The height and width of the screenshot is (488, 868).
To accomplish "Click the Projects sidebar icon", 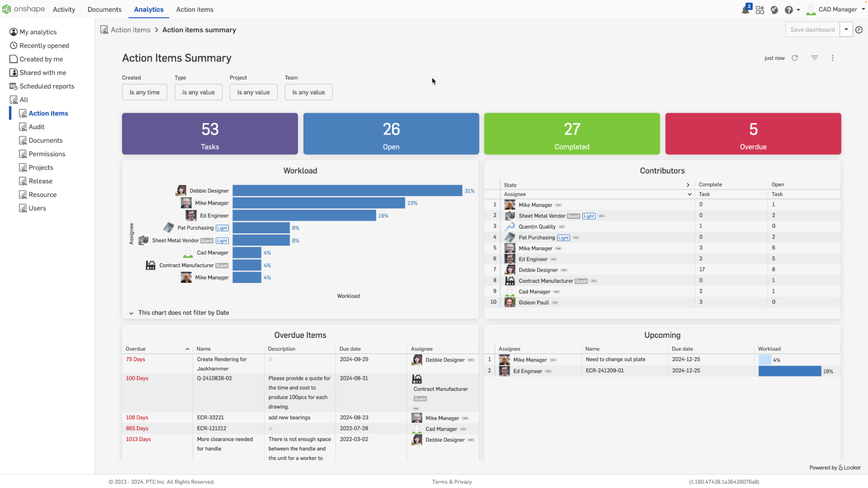I will click(x=23, y=167).
